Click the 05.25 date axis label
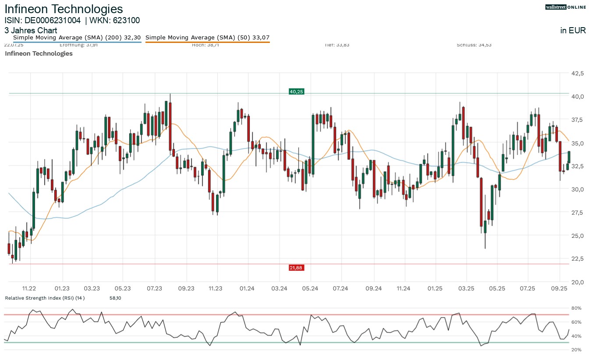Image resolution: width=591 pixels, height=364 pixels. click(497, 288)
